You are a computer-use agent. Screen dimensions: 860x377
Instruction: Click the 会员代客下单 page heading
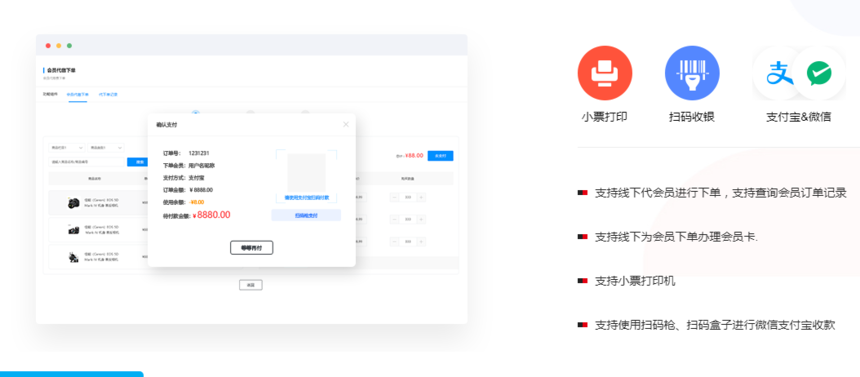pyautogui.click(x=61, y=70)
